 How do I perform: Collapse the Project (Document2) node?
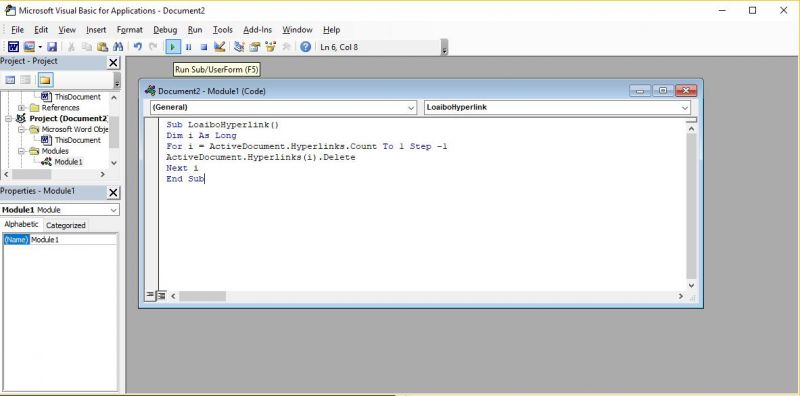click(9, 118)
